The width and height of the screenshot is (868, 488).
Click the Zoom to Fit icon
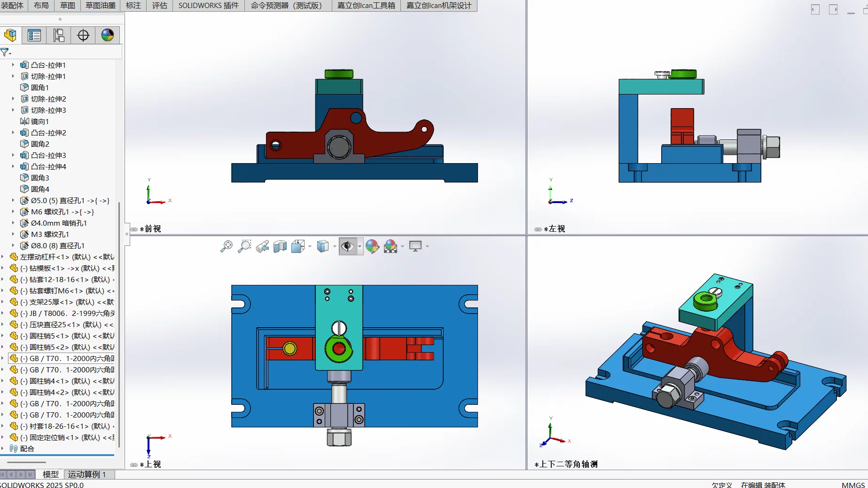pos(227,246)
